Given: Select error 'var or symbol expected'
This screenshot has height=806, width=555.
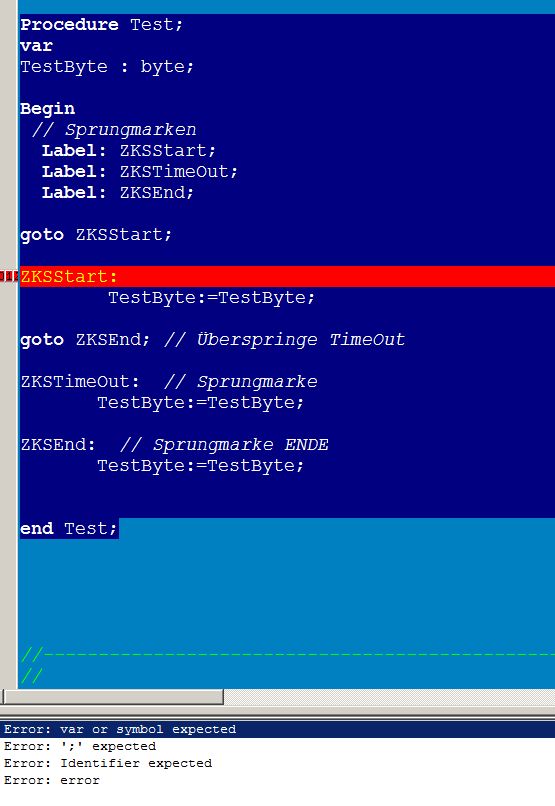Looking at the screenshot, I should pyautogui.click(x=278, y=729).
